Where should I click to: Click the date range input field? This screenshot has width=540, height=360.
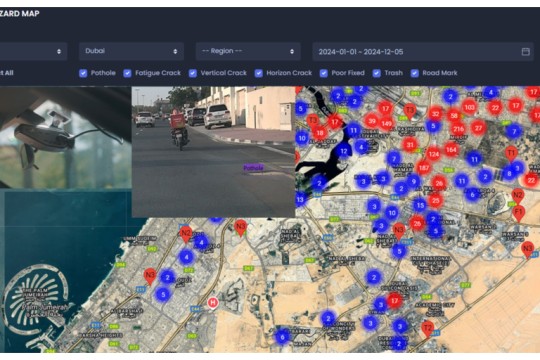(423, 52)
